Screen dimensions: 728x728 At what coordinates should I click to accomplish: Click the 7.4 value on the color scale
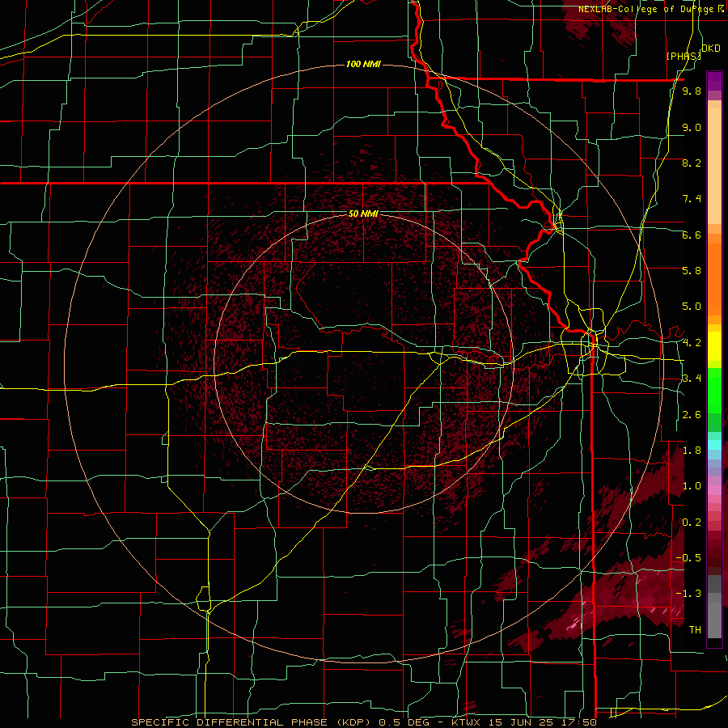click(x=692, y=199)
